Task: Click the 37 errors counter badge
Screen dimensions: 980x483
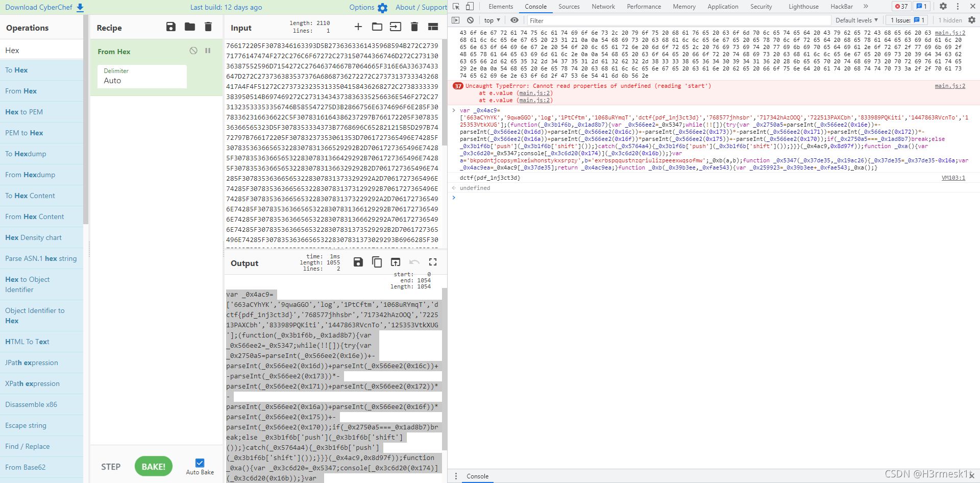Action: [x=901, y=6]
